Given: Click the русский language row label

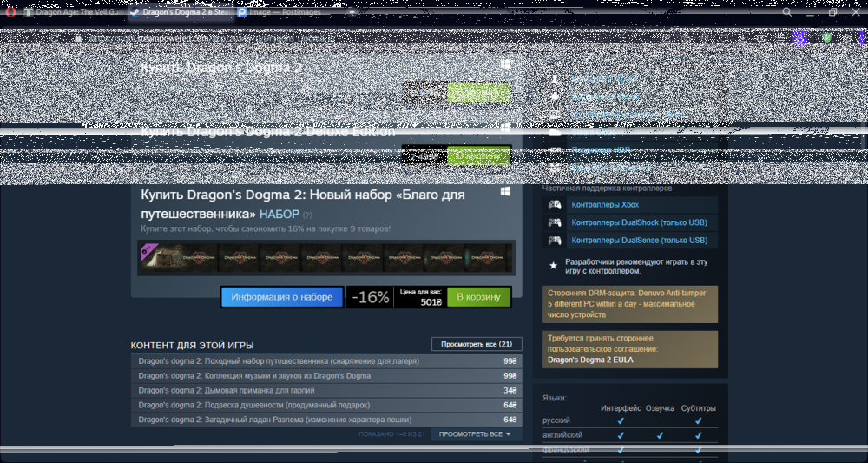Looking at the screenshot, I should tap(556, 421).
